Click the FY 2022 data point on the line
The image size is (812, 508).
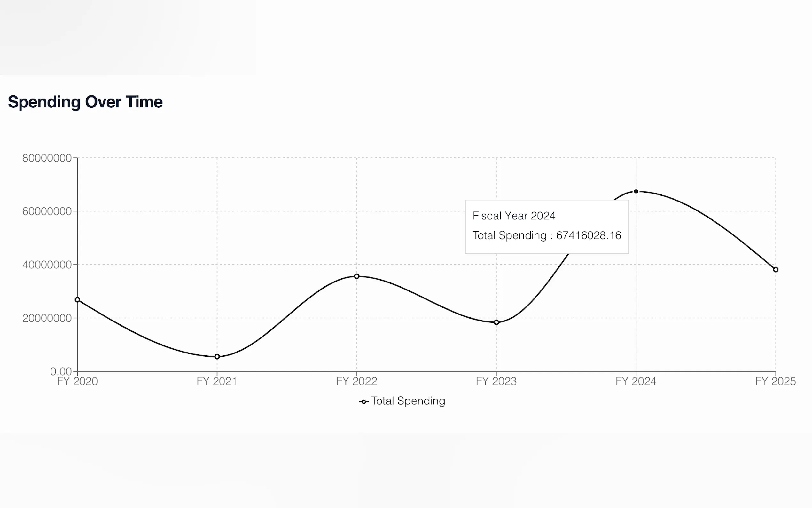(x=357, y=276)
